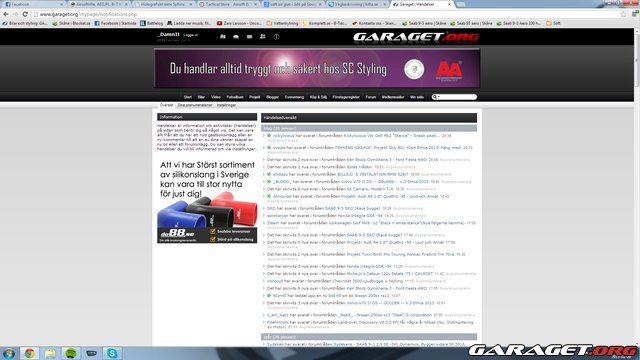Screen dimensions: 640x360
Task: Click the browser back arrow
Action: (x=6, y=14)
